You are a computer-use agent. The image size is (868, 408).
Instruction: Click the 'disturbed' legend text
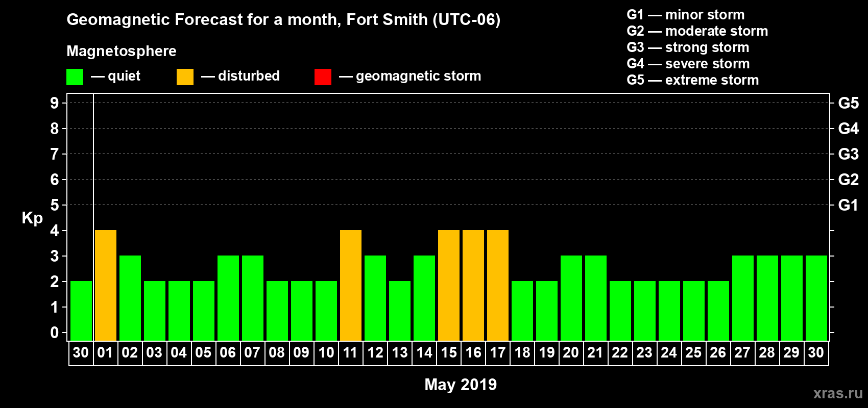(249, 76)
